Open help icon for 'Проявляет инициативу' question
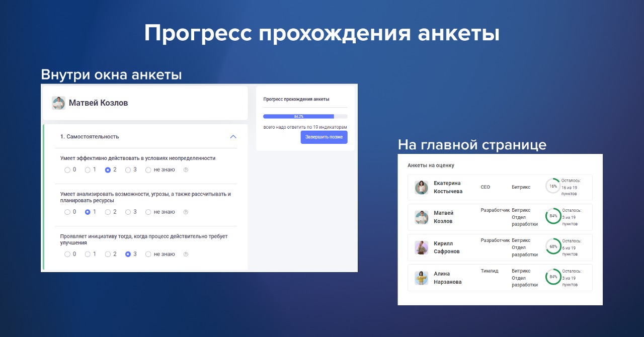Viewport: 644px width, 337px height. pos(186,255)
